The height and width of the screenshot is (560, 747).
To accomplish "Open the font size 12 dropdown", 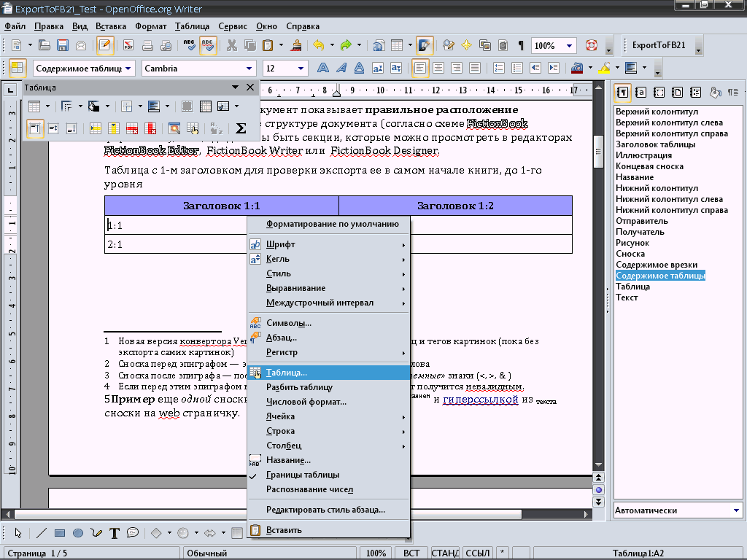I will point(301,69).
